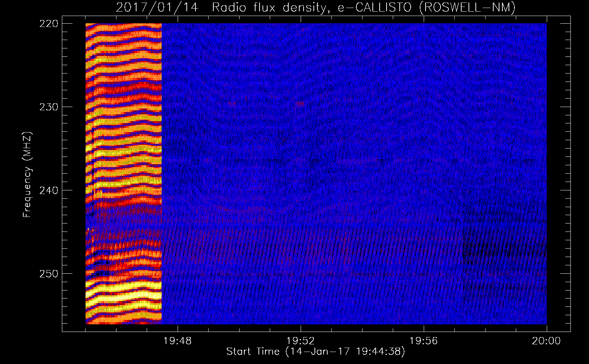Viewport: 589px width, 364px height.
Task: Click the 19:56 time tick label
Action: pos(424,341)
